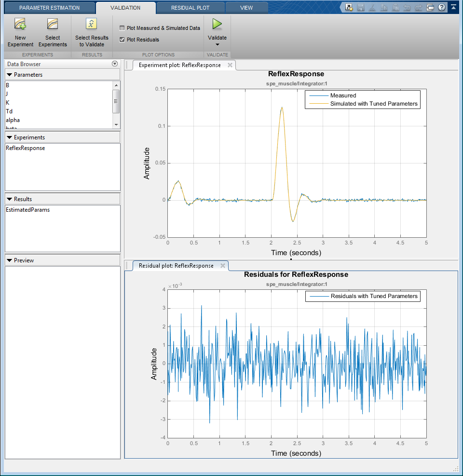The image size is (463, 476).
Task: Collapse the Preview section
Action: (x=9, y=260)
